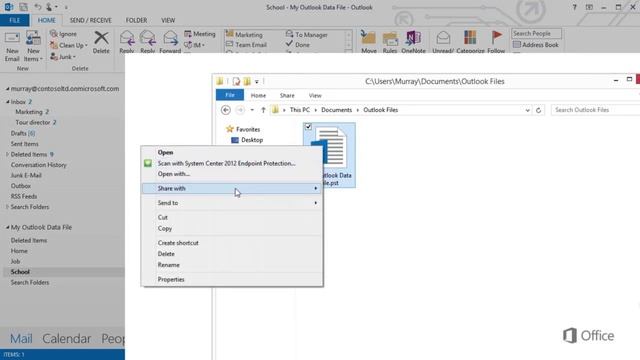
Task: Open Outlook FILE tab
Action: coord(14,20)
